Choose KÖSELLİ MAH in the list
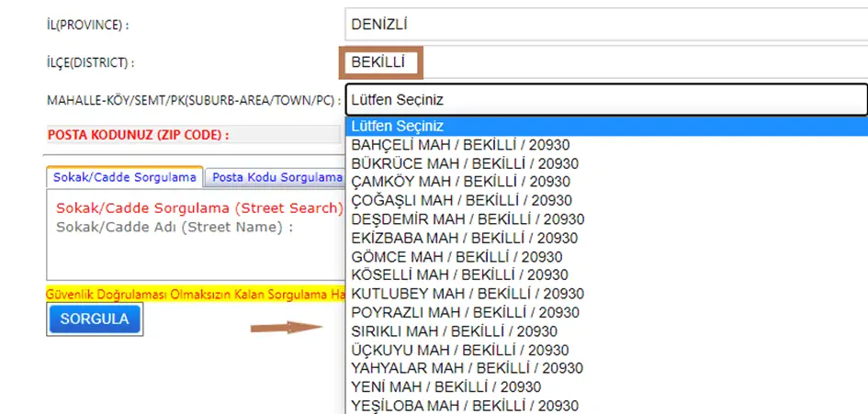 [459, 274]
